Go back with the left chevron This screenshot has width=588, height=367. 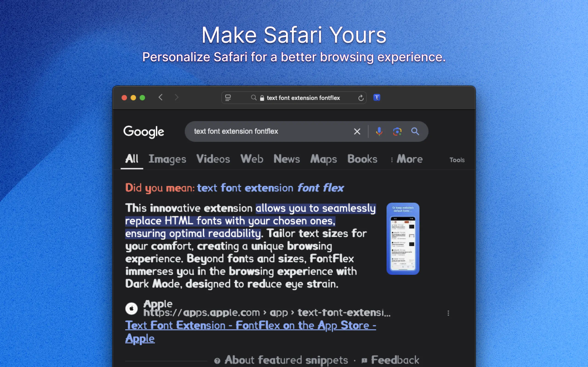(x=161, y=97)
